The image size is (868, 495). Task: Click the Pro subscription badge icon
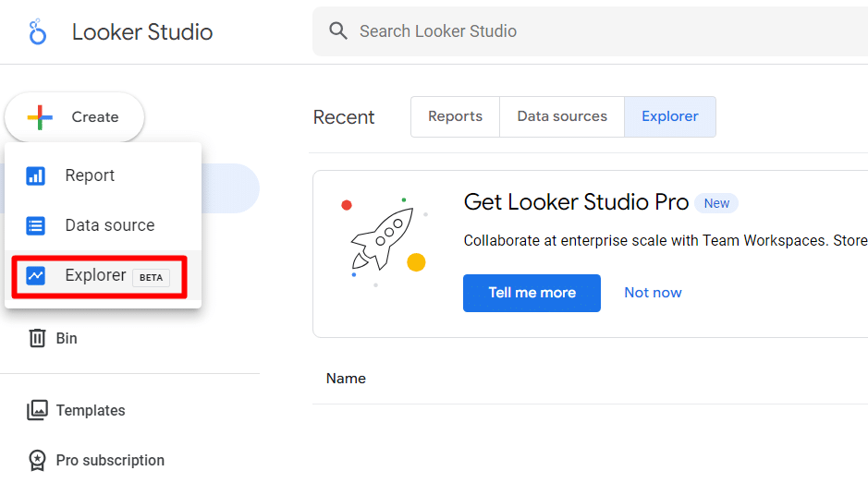click(37, 460)
